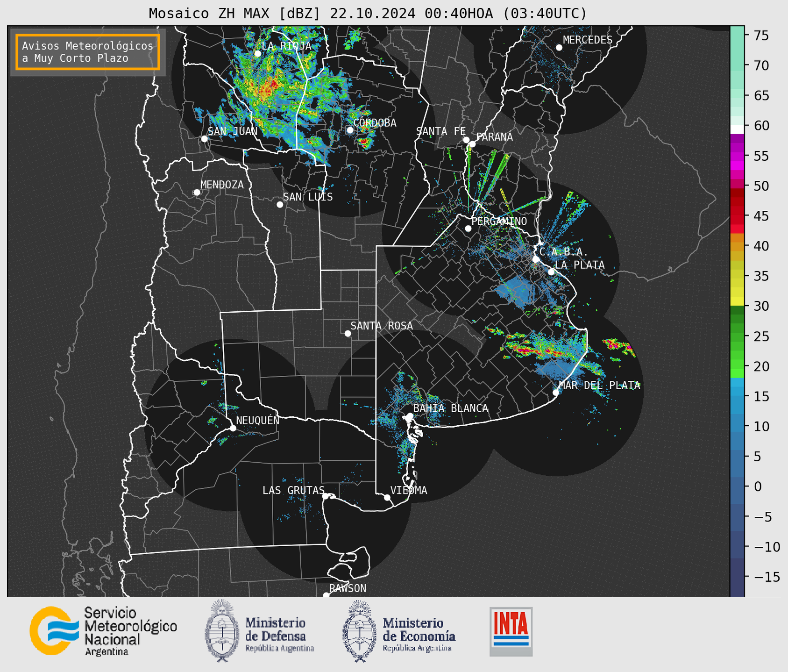Click the MENDOZA city marker
Screen dimensions: 788x672
197,193
